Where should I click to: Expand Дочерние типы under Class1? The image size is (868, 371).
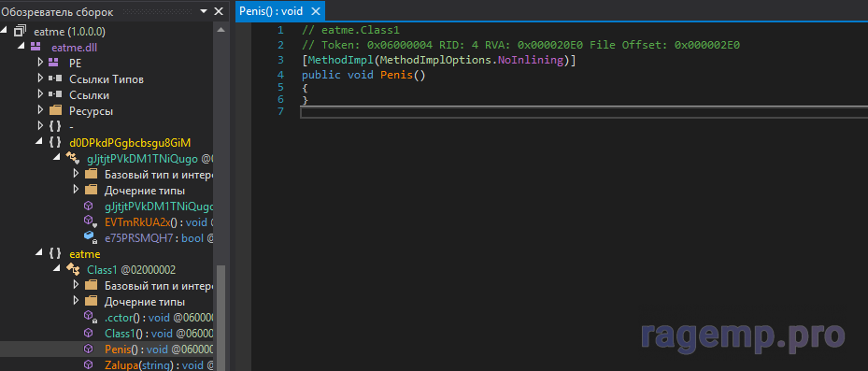pos(76,301)
